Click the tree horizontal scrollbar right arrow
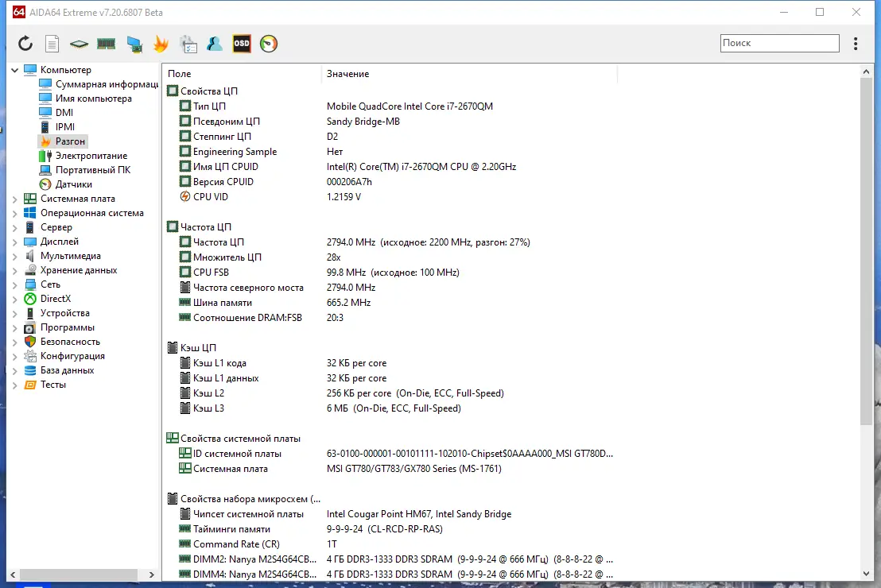This screenshot has height=588, width=881. 151,574
